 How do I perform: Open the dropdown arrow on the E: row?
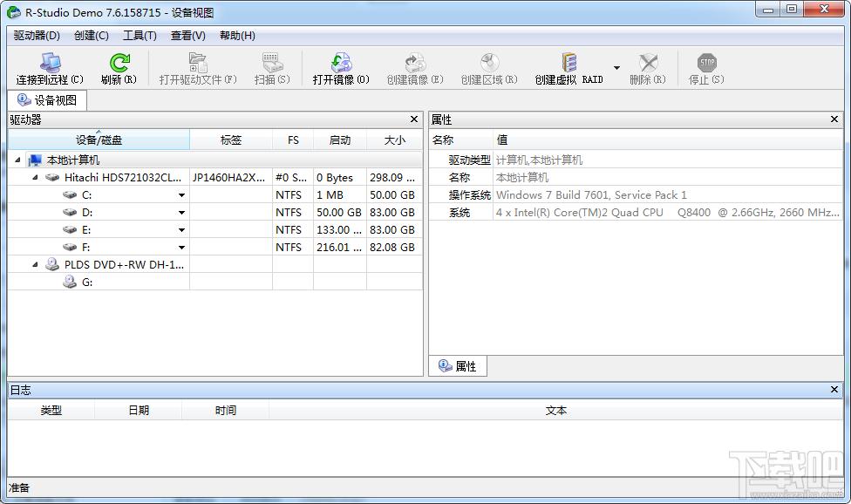(182, 230)
